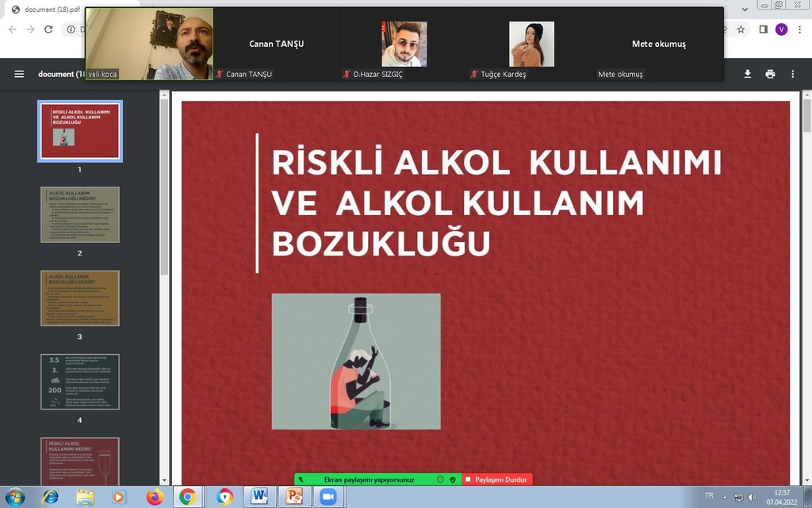
Task: Show hidden system tray icons arrow
Action: tap(725, 496)
